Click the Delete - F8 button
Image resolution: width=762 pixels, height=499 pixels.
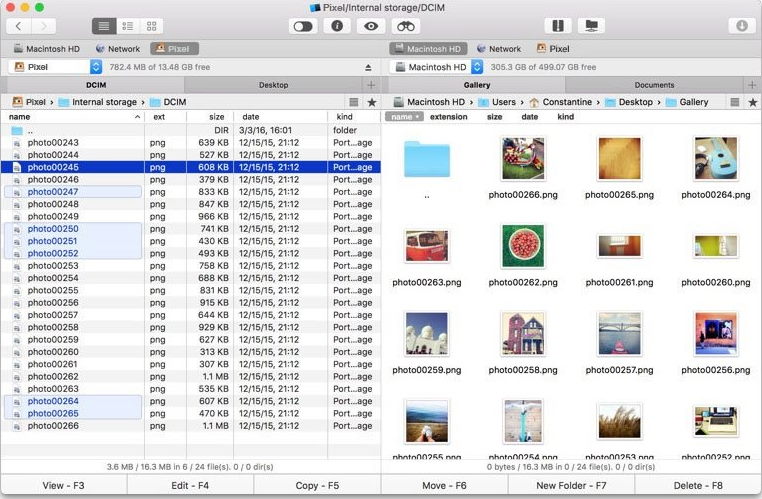point(698,485)
